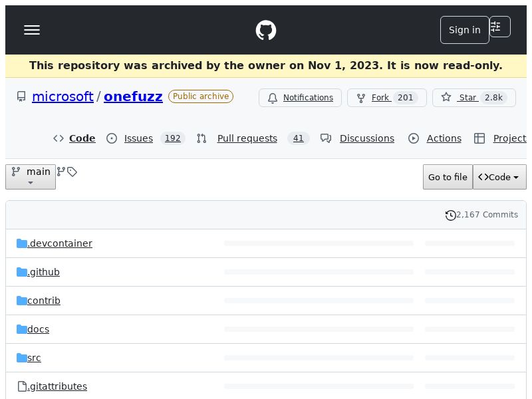This screenshot has height=399, width=532.
Task: Click the GitHub logo
Action: 266,30
